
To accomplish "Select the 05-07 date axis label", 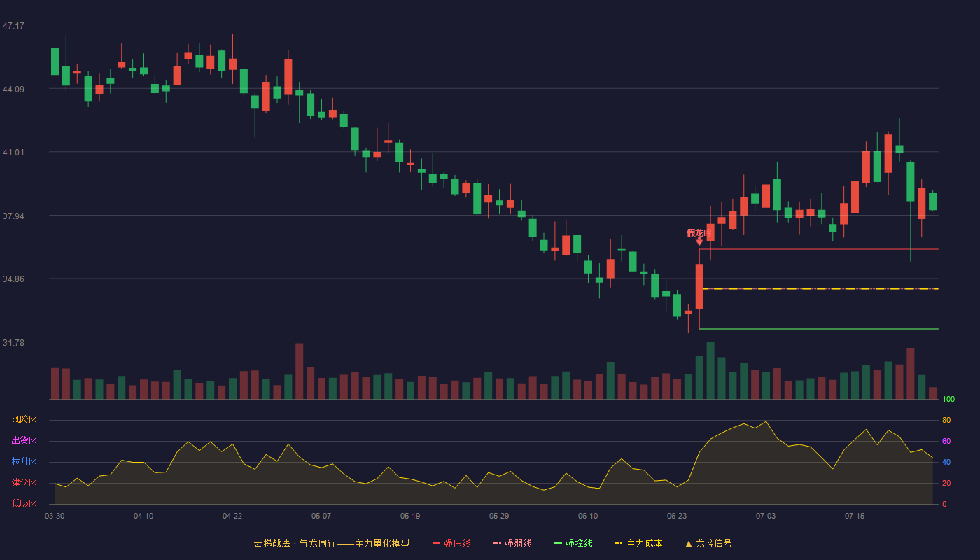I will (x=321, y=516).
